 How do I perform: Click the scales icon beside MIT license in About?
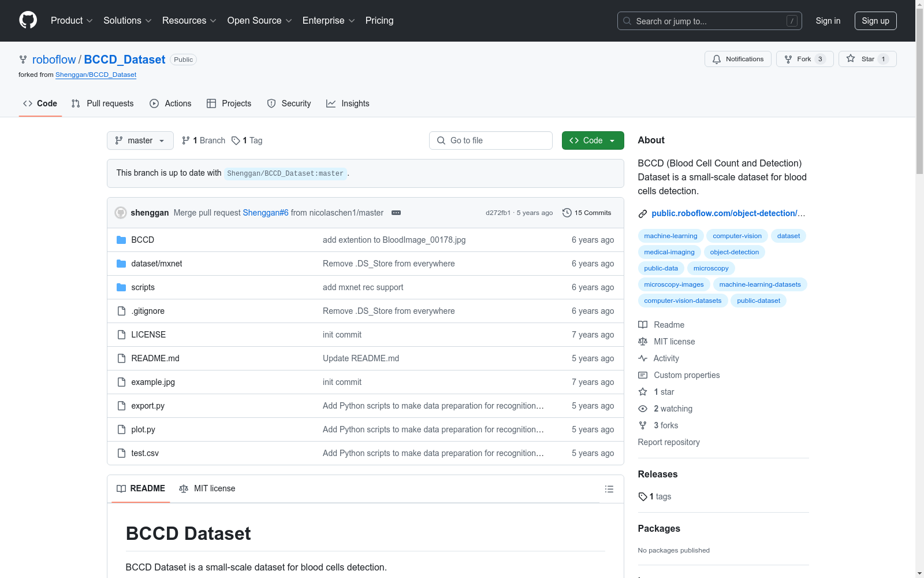pos(643,342)
